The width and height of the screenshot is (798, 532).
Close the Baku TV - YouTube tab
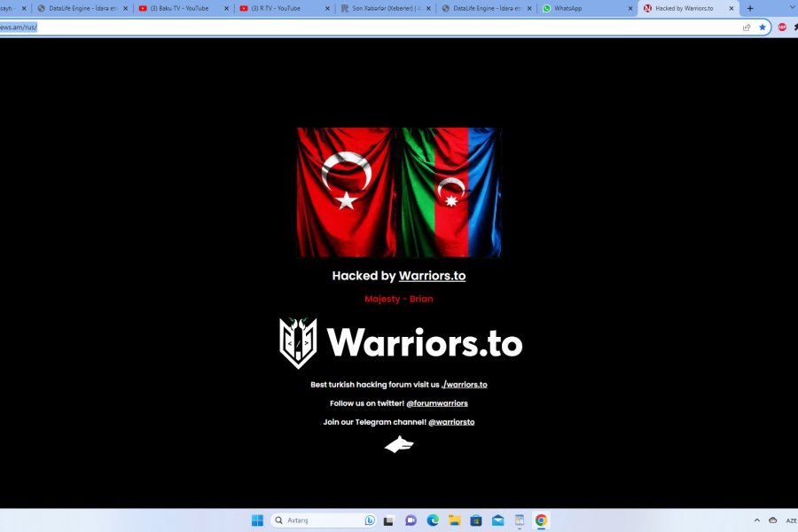pyautogui.click(x=226, y=9)
